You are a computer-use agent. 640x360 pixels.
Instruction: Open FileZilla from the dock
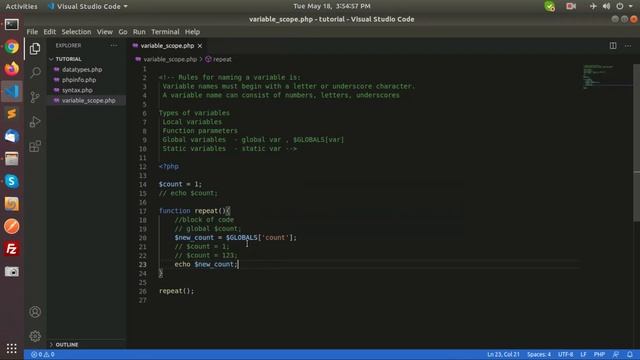tap(11, 249)
